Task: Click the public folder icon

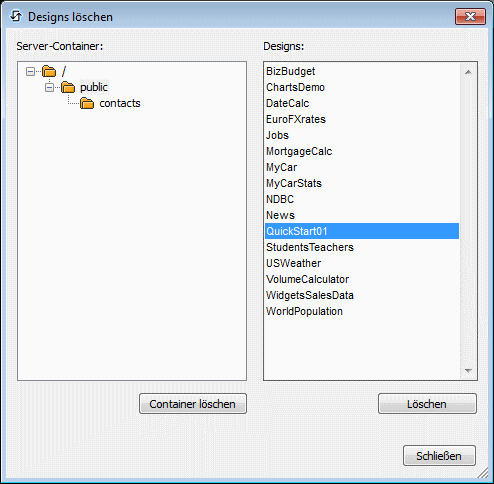Action: pos(68,87)
